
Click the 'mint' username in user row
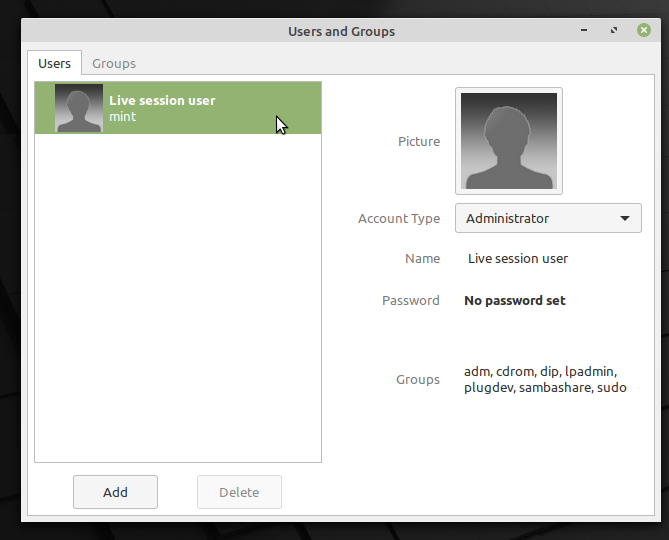pos(122,117)
